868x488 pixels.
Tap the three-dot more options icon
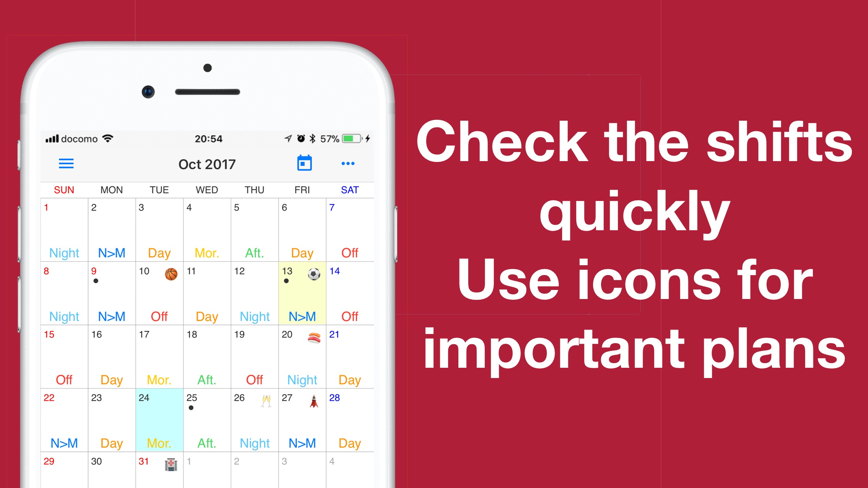point(348,163)
